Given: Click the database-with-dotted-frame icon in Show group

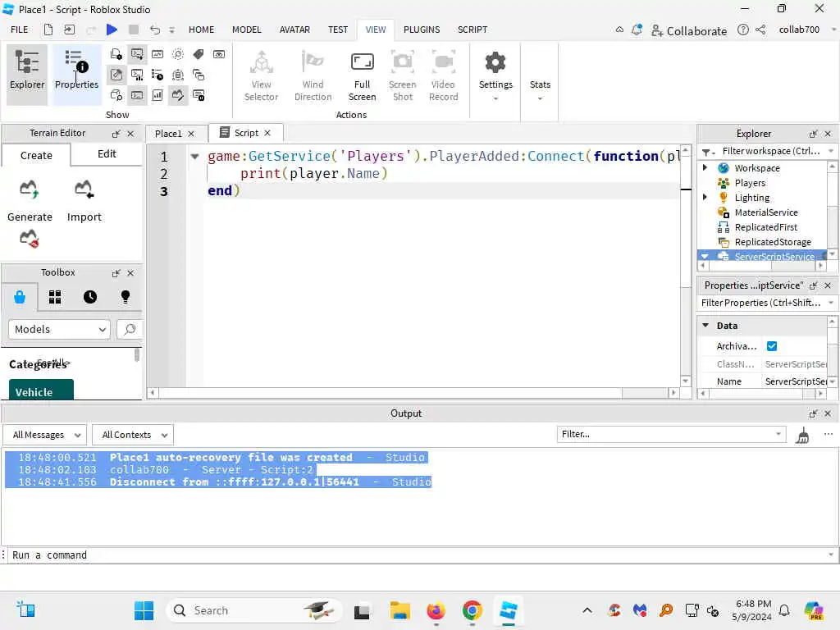Looking at the screenshot, I should (x=178, y=75).
